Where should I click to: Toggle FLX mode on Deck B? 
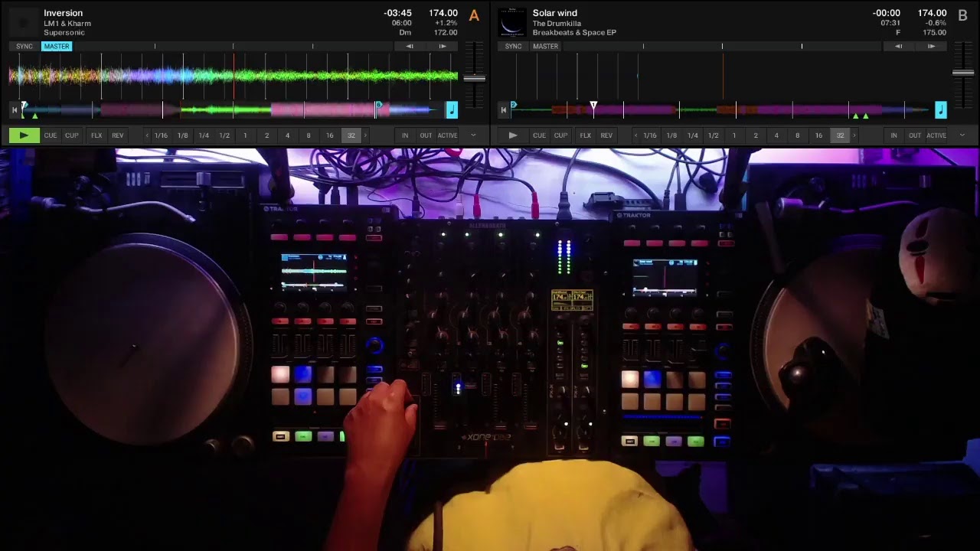click(x=586, y=135)
